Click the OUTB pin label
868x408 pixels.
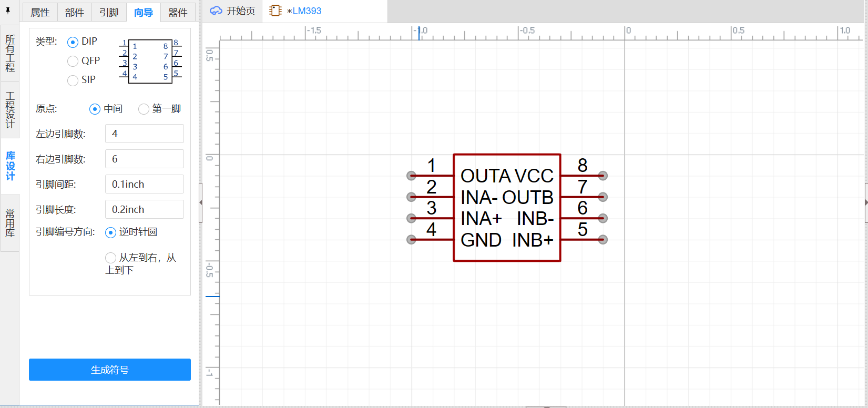(x=528, y=197)
